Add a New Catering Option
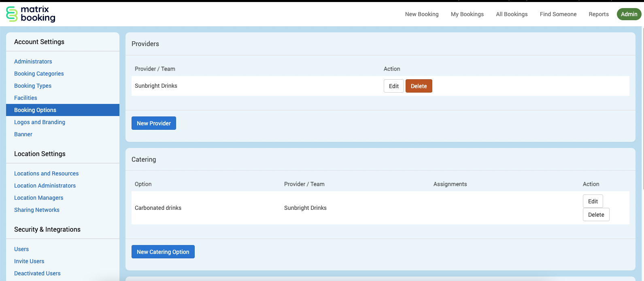The height and width of the screenshot is (281, 644). 163,252
